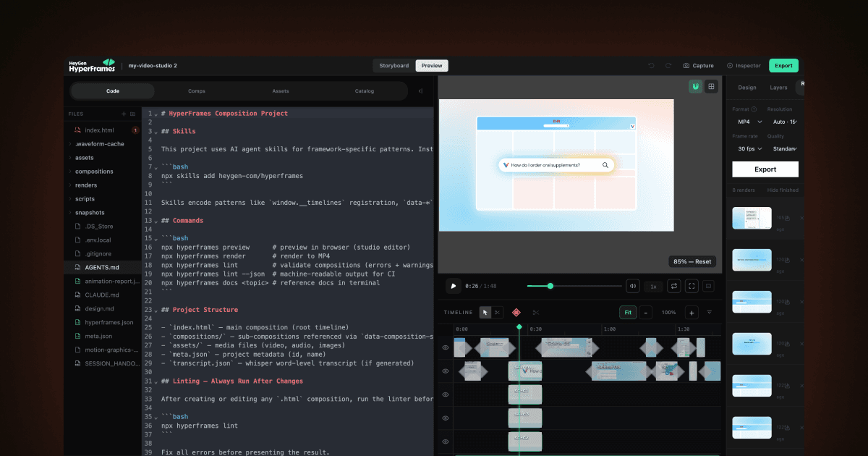The height and width of the screenshot is (456, 868).
Task: Click the white Export button in render panel
Action: 765,169
